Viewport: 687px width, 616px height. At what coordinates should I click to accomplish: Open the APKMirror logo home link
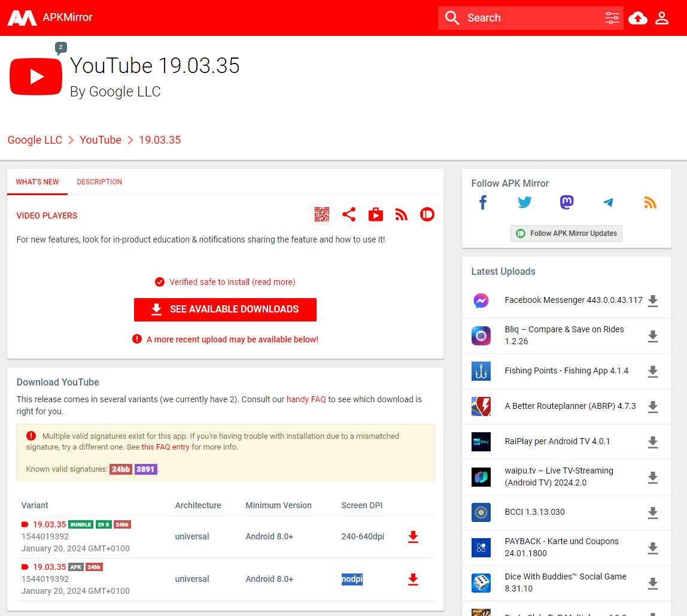pos(50,17)
